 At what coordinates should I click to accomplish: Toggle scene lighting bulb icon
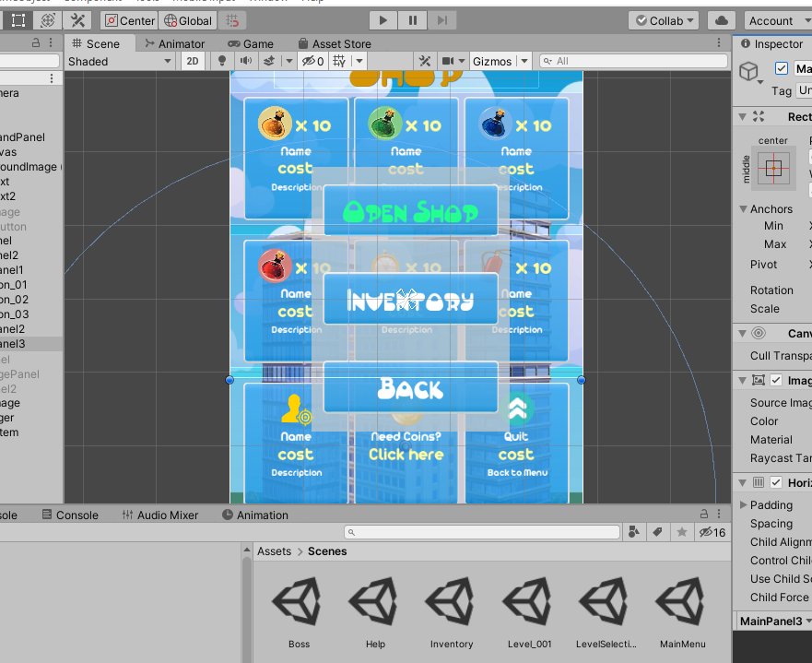pos(222,61)
